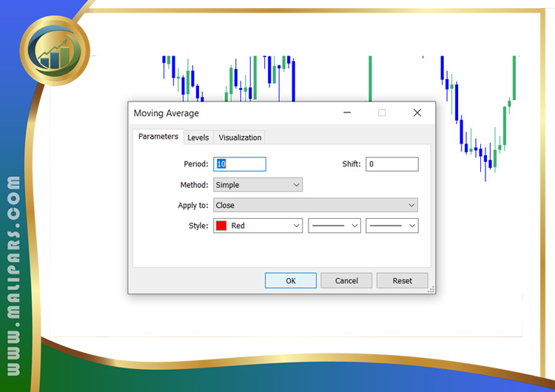Click the resize grip at dialog corner
This screenshot has width=555, height=392.
(431, 289)
